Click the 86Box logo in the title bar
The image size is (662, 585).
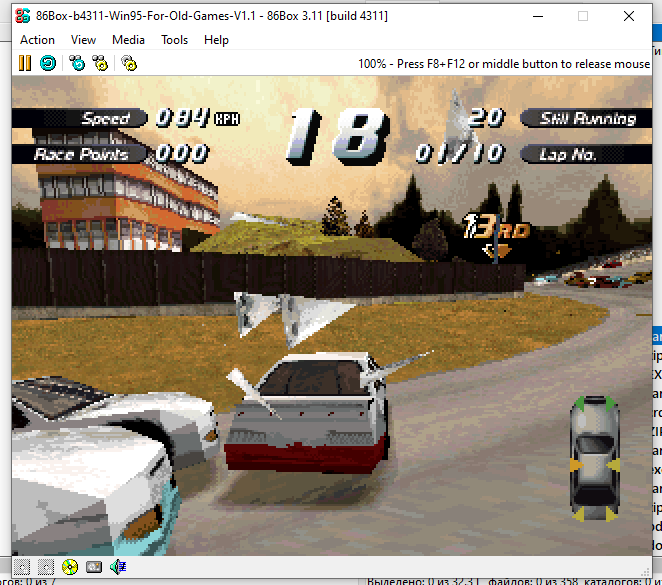point(22,16)
